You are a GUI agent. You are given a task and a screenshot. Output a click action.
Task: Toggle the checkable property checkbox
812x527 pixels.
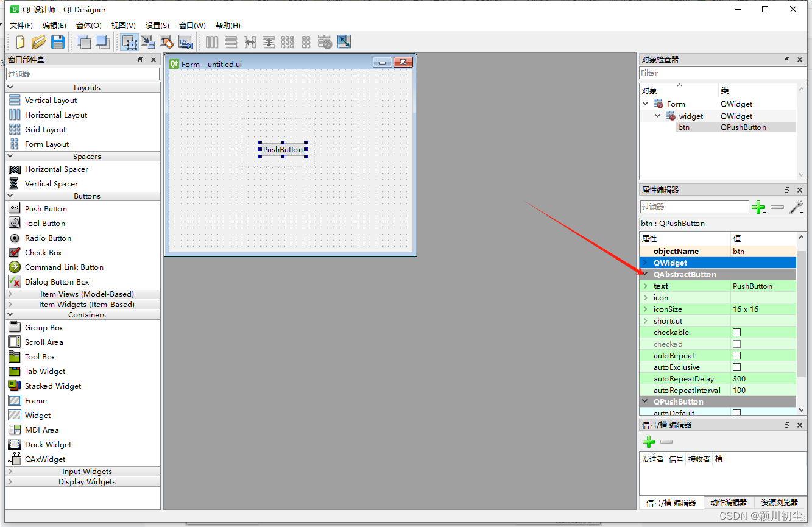pyautogui.click(x=736, y=332)
